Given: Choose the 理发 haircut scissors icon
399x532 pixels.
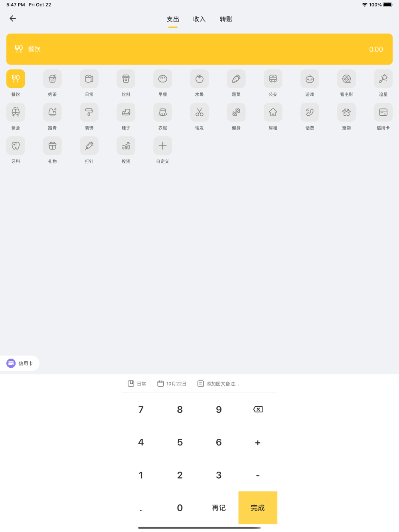Looking at the screenshot, I should [199, 112].
